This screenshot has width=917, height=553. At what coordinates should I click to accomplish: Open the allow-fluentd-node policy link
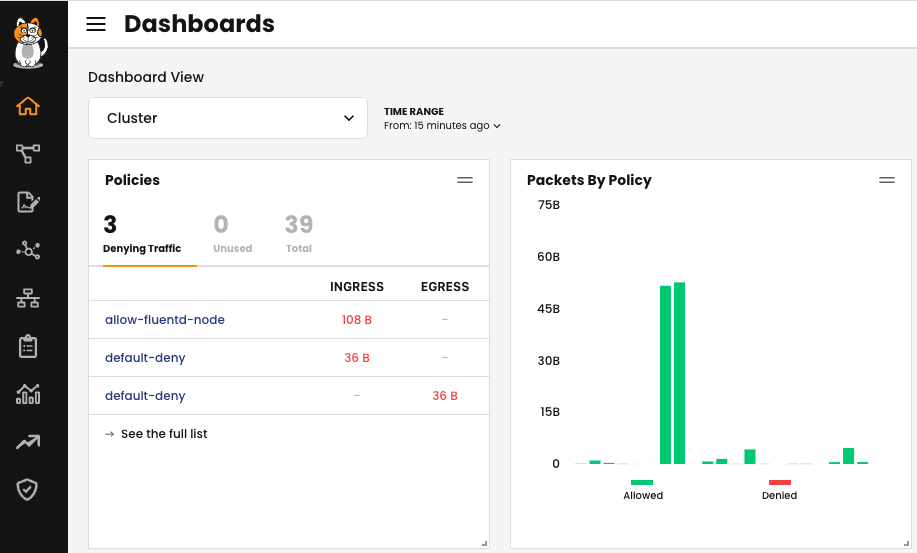165,320
